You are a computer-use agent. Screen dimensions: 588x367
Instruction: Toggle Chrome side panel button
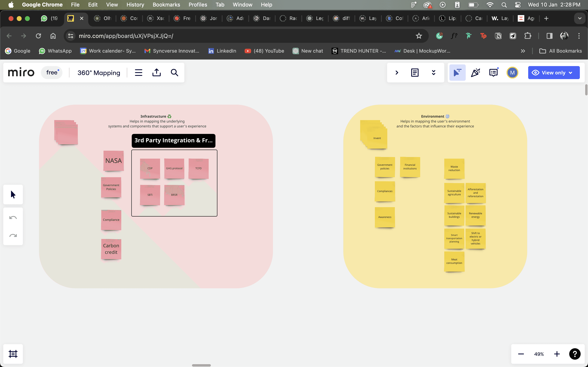(x=549, y=36)
